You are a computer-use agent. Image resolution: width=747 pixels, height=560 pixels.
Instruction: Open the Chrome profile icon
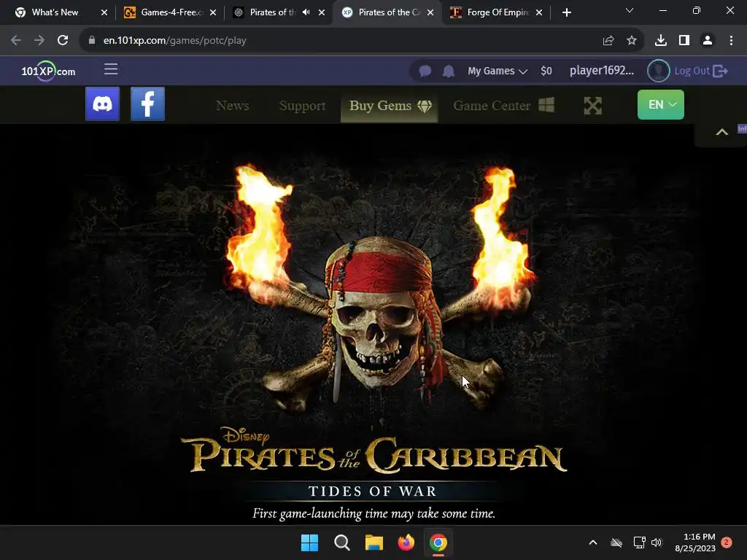pos(708,41)
